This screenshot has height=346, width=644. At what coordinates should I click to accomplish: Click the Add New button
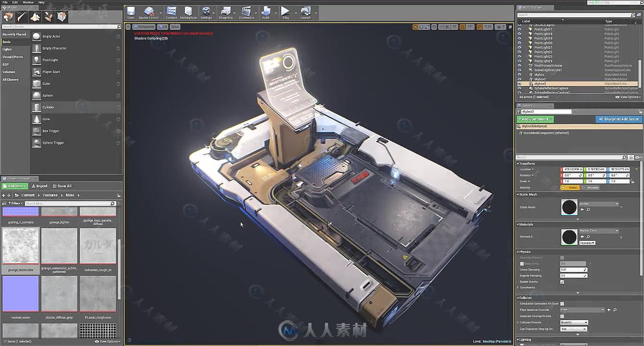(14, 186)
